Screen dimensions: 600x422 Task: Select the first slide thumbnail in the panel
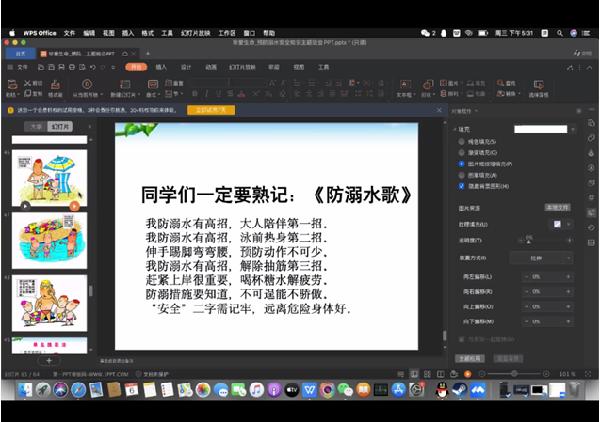[x=49, y=171]
